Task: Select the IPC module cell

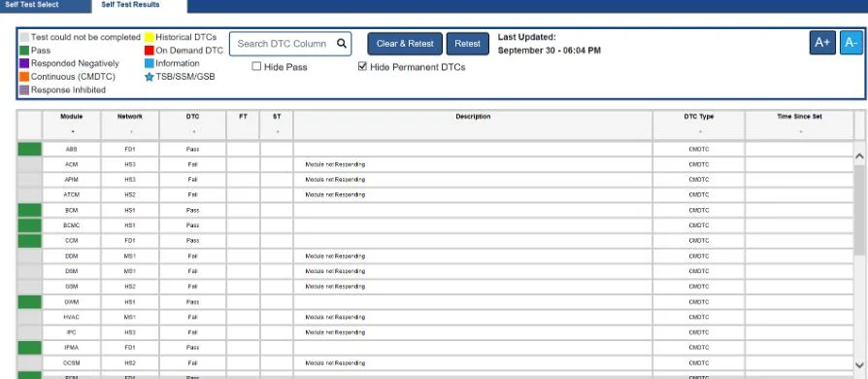Action: click(x=72, y=332)
